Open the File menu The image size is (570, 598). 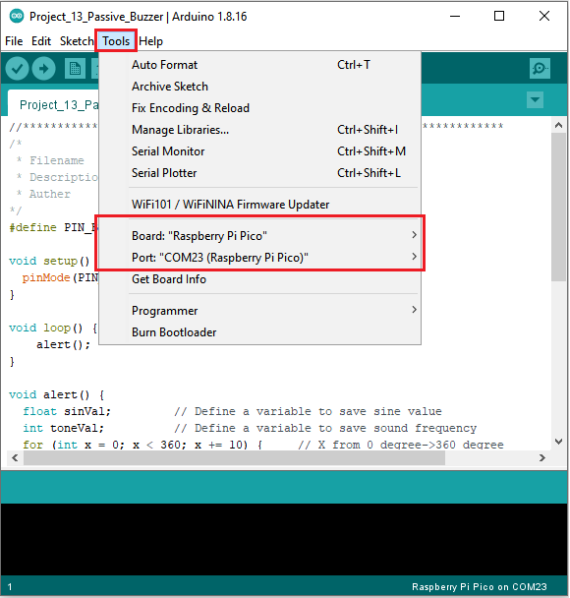pos(14,41)
